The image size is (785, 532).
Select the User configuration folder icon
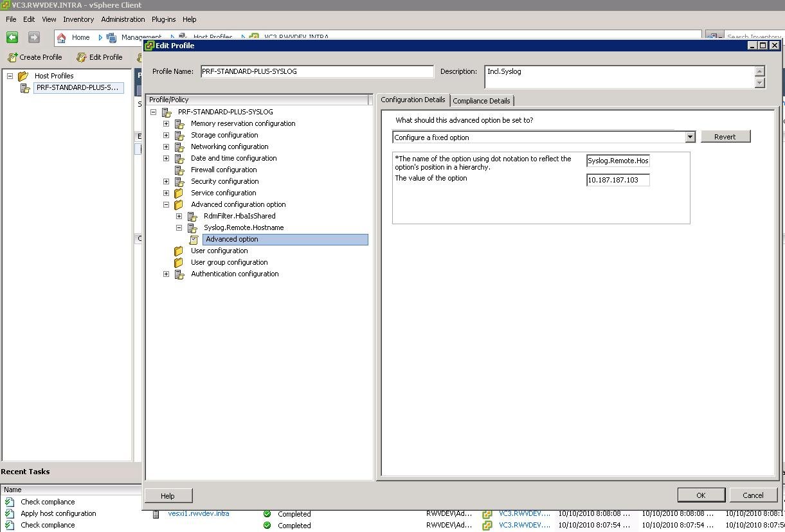point(179,251)
